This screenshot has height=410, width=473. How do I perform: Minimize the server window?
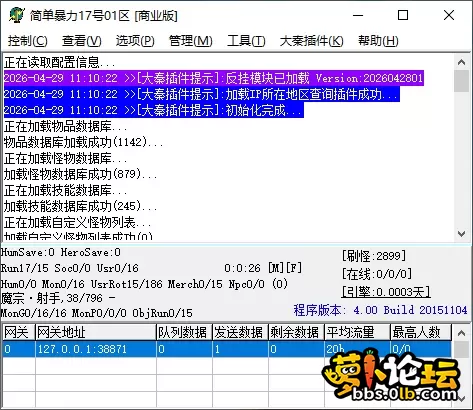[358, 15]
